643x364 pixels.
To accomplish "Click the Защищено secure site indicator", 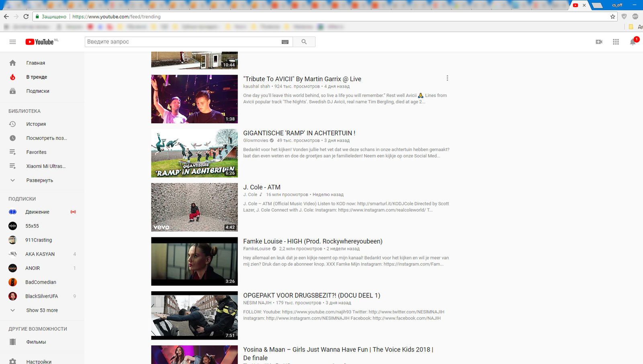I will [x=51, y=16].
